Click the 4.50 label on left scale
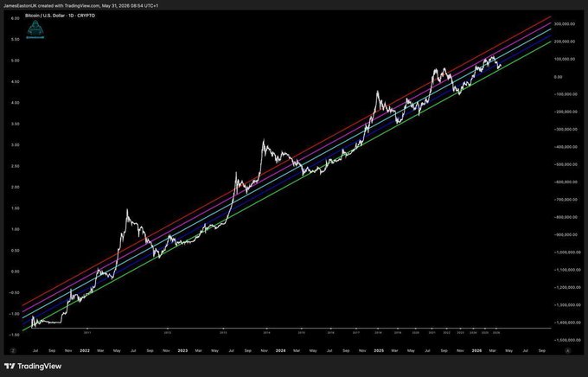This screenshot has width=588, height=377. click(x=15, y=81)
